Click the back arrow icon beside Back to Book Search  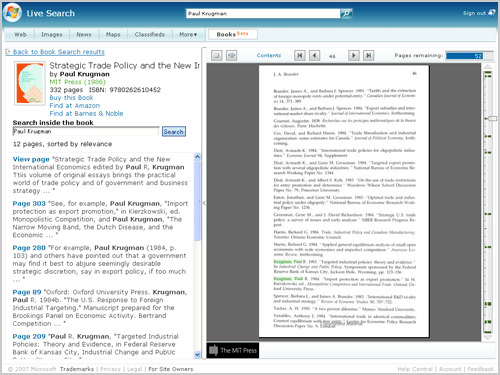click(8, 52)
